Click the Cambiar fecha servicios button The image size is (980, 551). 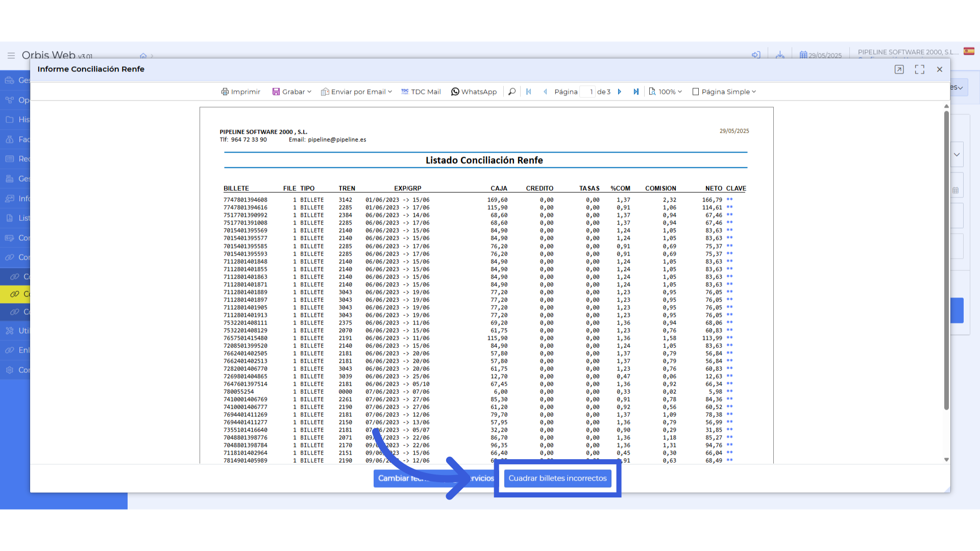point(436,478)
